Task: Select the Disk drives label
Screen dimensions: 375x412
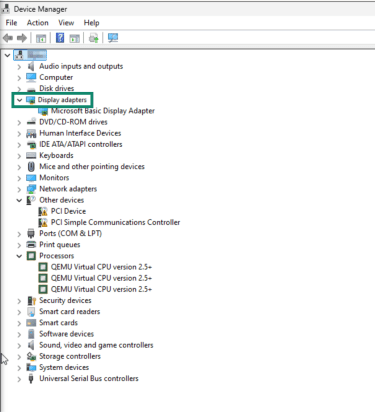Action: click(57, 88)
